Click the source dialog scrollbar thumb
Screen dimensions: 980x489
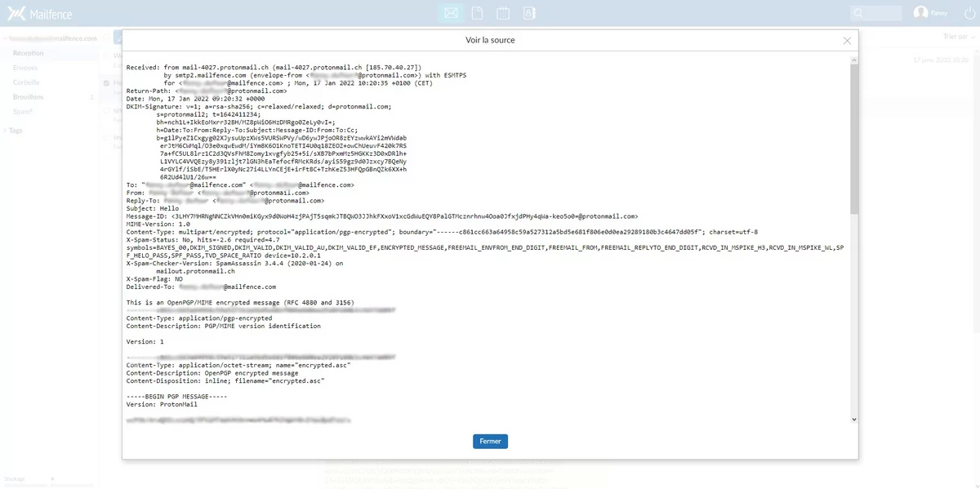[x=853, y=139]
